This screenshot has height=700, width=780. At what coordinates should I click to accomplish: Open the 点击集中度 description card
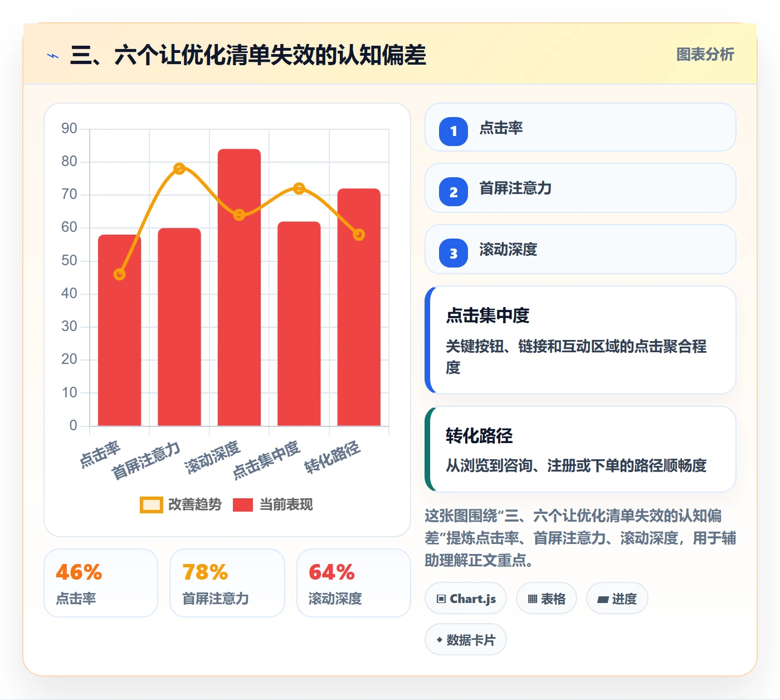pos(581,340)
